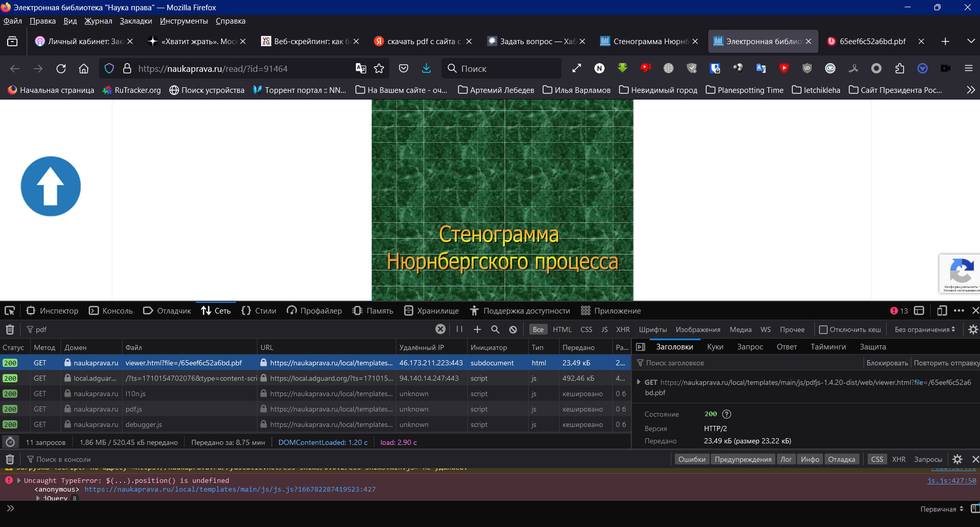Toggle the CSS console filter

[x=877, y=459]
